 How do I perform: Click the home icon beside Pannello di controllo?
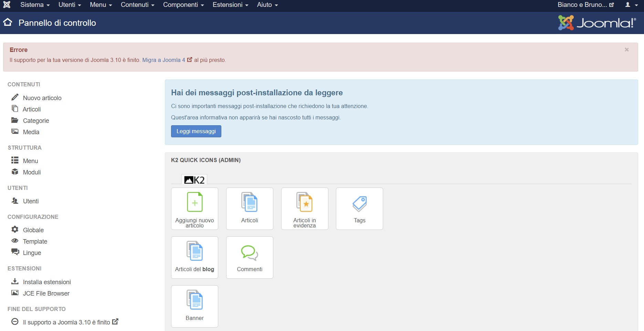pyautogui.click(x=8, y=22)
